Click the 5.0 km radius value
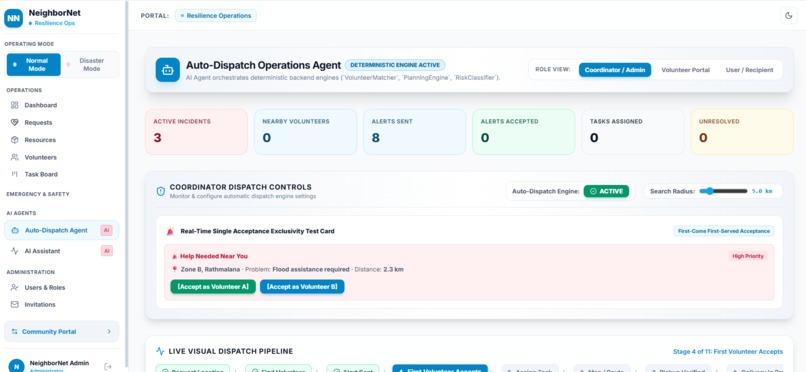The image size is (806, 372). point(762,191)
